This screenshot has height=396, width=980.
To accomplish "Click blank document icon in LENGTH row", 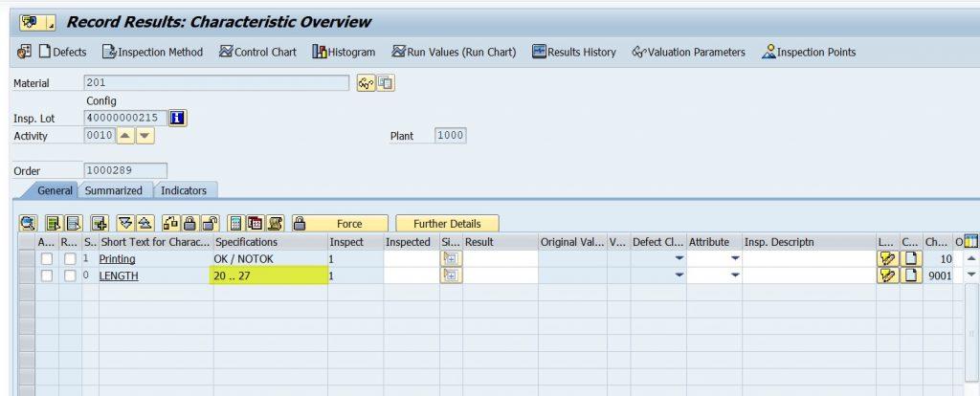I will [x=912, y=275].
